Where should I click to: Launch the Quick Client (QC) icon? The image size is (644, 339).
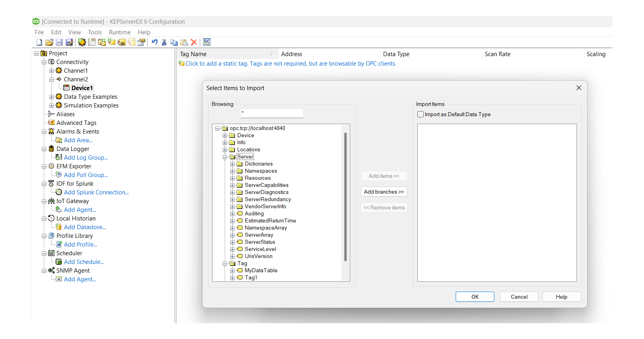pos(207,42)
